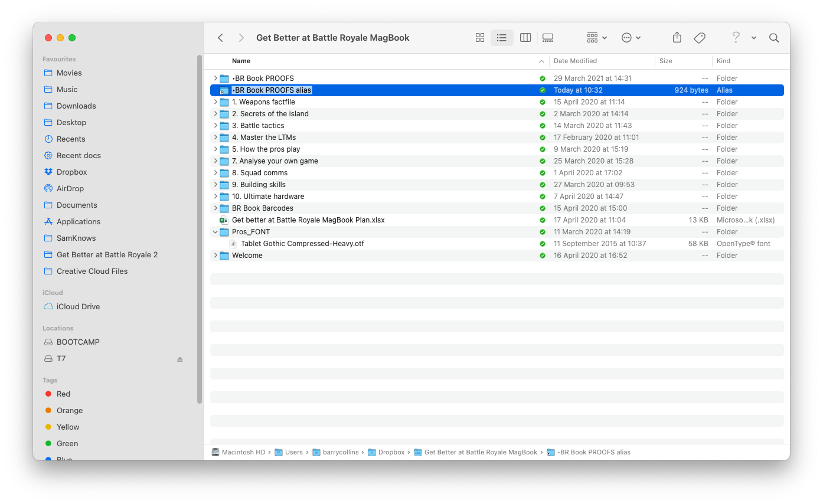Screen dimensions: 823x504
Task: Click the Tags icon in the toolbar
Action: click(x=699, y=37)
